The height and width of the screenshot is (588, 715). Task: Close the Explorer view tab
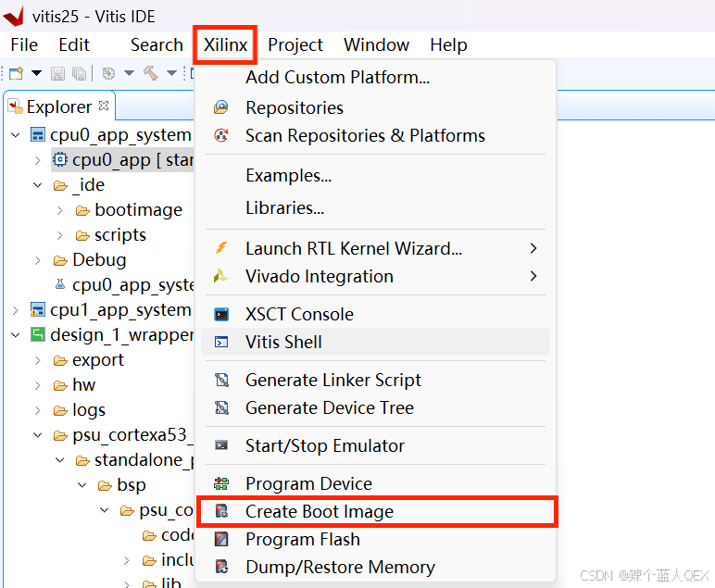click(104, 106)
